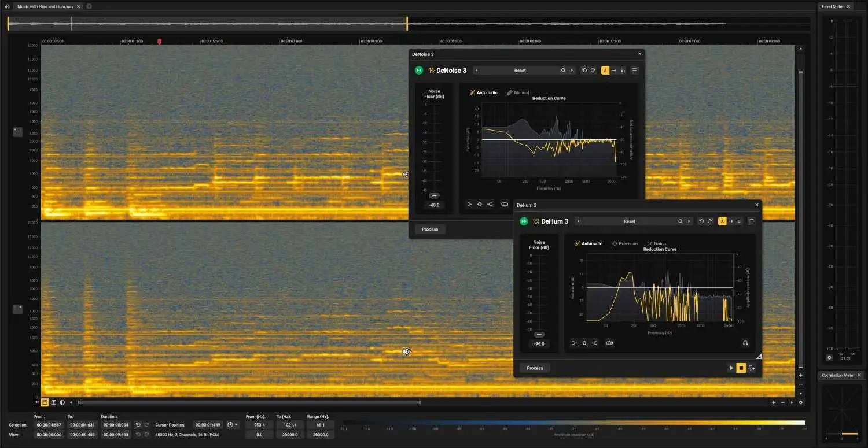Click the middle curve shape icon in DeHum 3
This screenshot has height=448, width=868.
coord(584,343)
